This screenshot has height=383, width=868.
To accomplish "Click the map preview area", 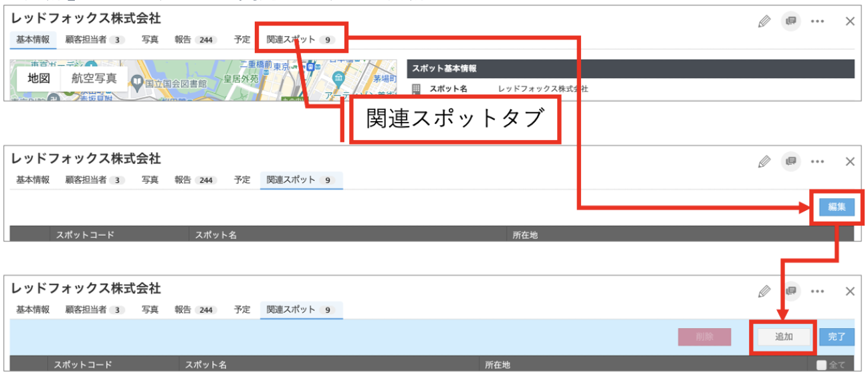I will click(204, 80).
